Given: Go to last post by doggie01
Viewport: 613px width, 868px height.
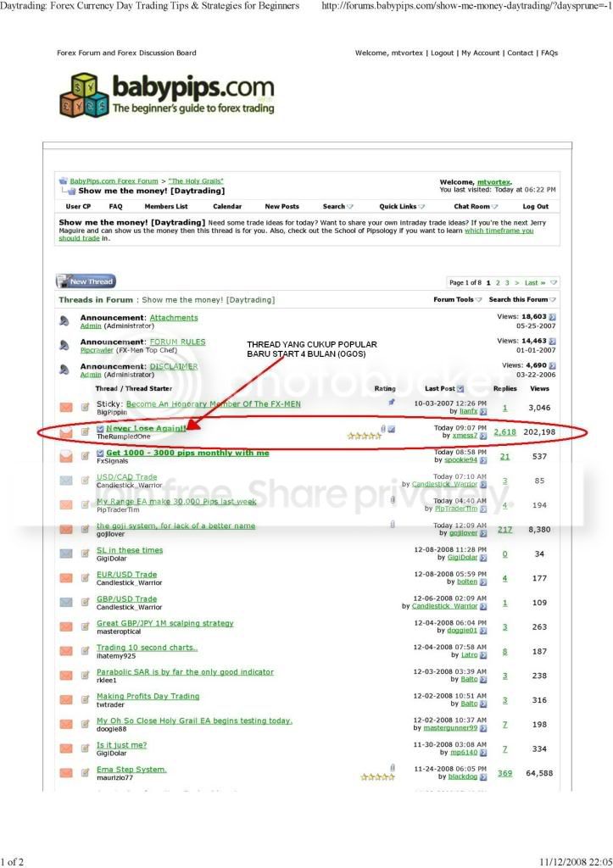Looking at the screenshot, I should [483, 631].
